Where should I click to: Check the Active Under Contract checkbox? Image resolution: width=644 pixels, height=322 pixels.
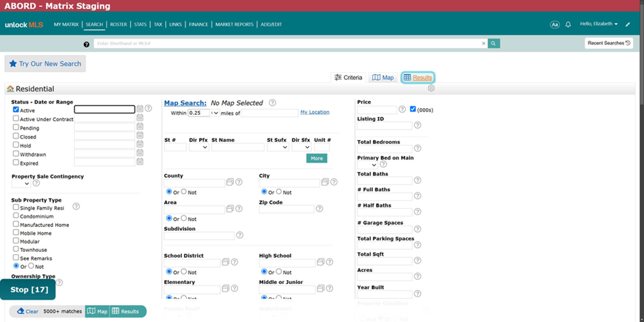coord(16,118)
